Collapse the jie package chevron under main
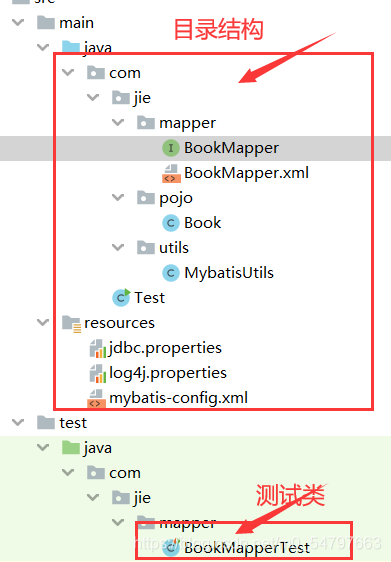The image size is (391, 562). (x=93, y=97)
